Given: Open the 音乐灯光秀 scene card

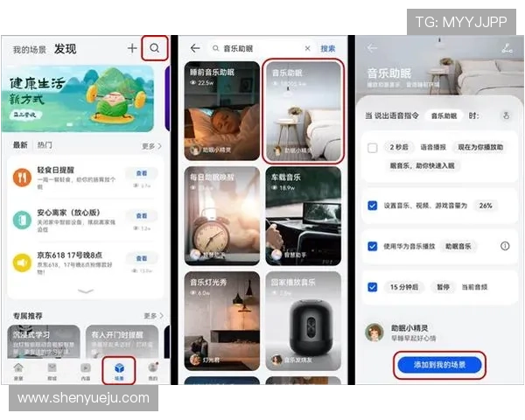Looking at the screenshot, I should tap(222, 321).
